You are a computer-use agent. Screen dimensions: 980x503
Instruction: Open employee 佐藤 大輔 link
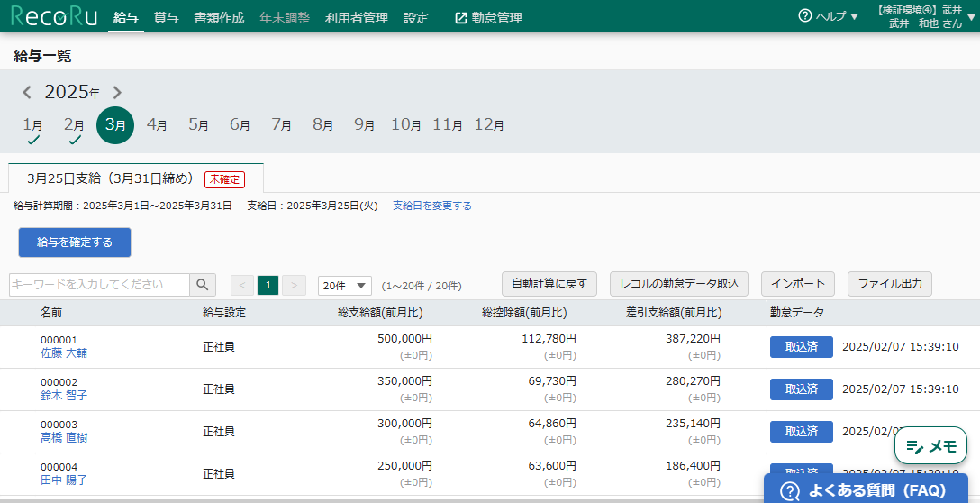[x=64, y=353]
